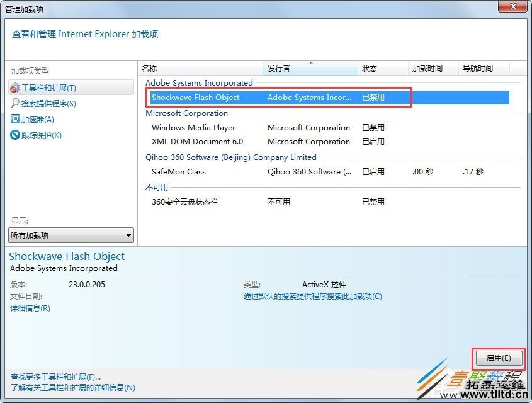Open 详细信息(R) for Shockwave Flash Object
Viewport: 532px width, 403px height.
pyautogui.click(x=30, y=308)
